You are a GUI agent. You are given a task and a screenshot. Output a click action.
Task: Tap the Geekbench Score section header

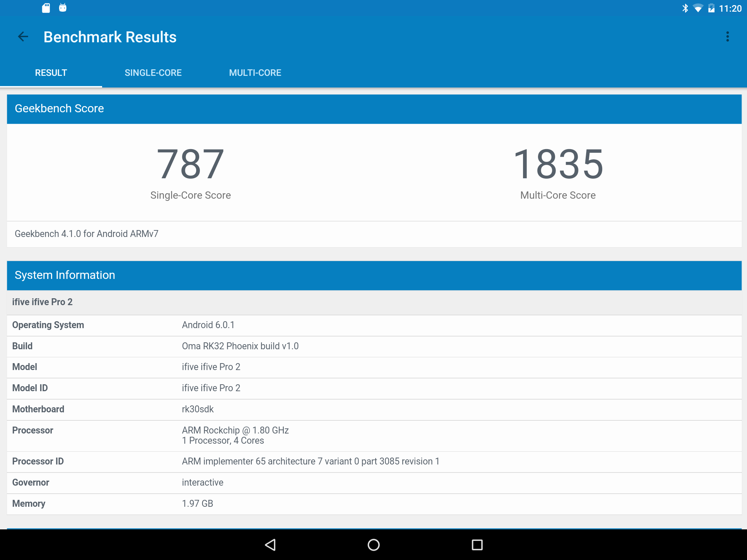pyautogui.click(x=374, y=109)
